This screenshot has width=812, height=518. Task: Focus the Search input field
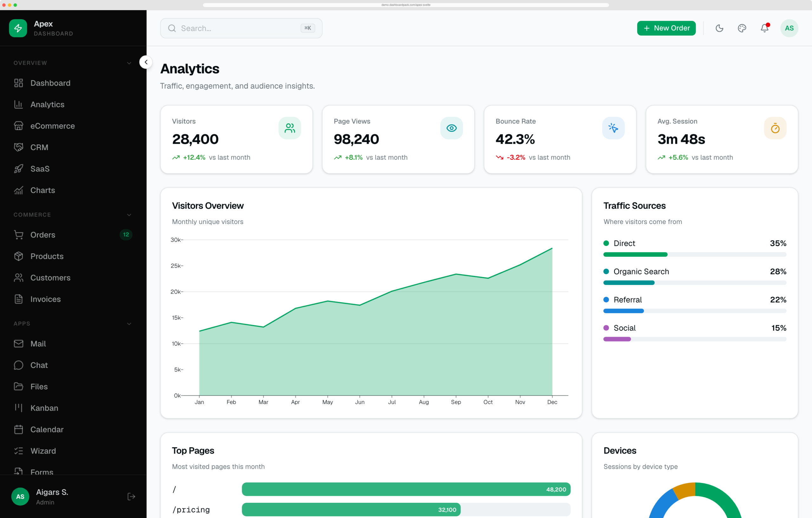tap(241, 28)
